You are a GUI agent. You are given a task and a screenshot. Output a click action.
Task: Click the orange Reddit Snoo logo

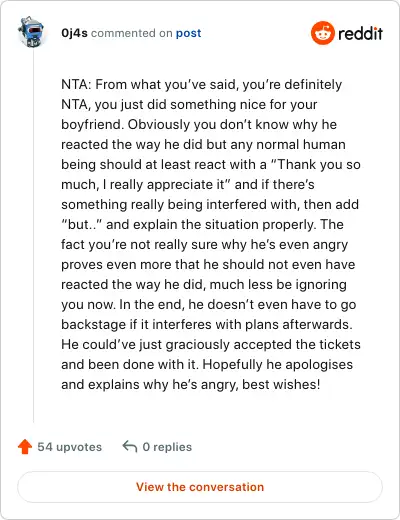[x=322, y=33]
